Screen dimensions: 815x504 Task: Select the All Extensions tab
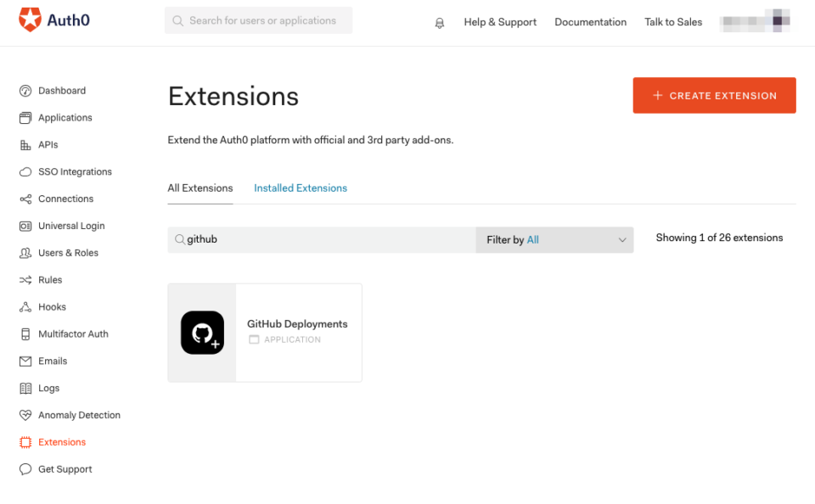pos(200,188)
